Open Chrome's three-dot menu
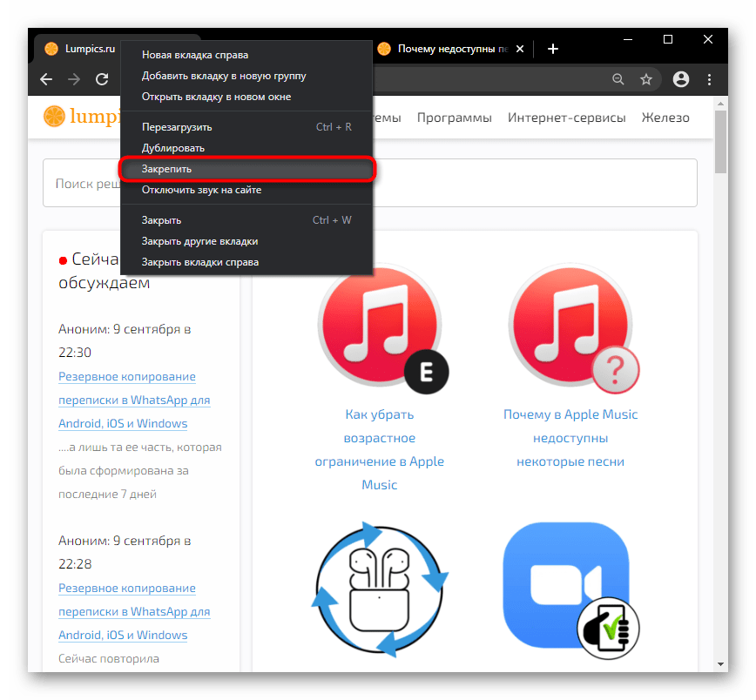 point(708,79)
